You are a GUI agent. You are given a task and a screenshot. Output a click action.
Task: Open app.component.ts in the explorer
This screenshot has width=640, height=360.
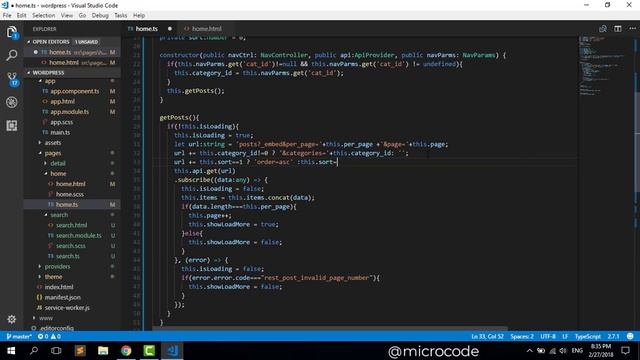pos(75,91)
